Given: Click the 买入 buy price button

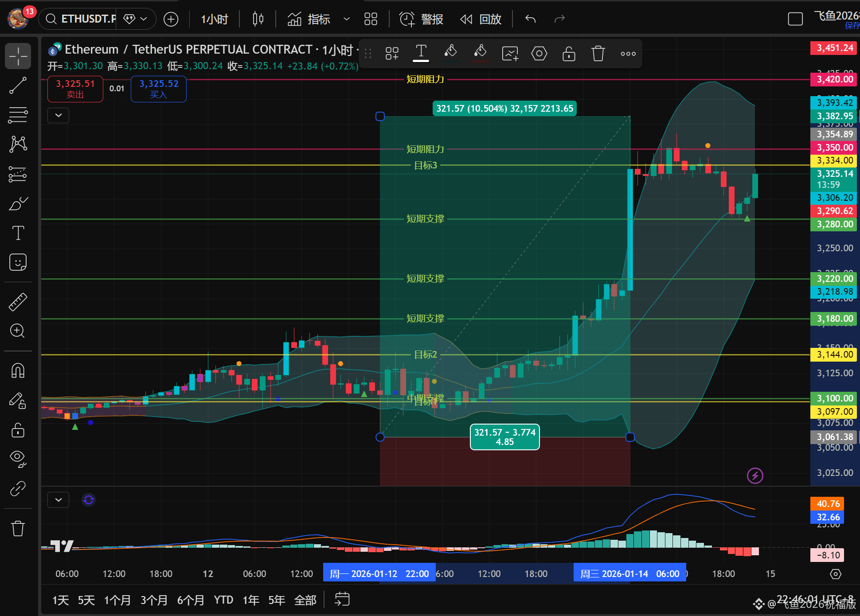Looking at the screenshot, I should pyautogui.click(x=159, y=89).
